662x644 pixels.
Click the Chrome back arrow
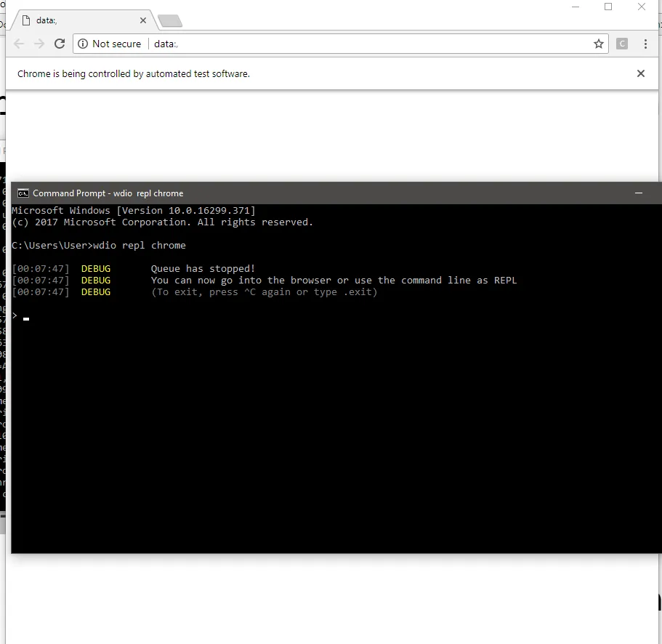[19, 44]
